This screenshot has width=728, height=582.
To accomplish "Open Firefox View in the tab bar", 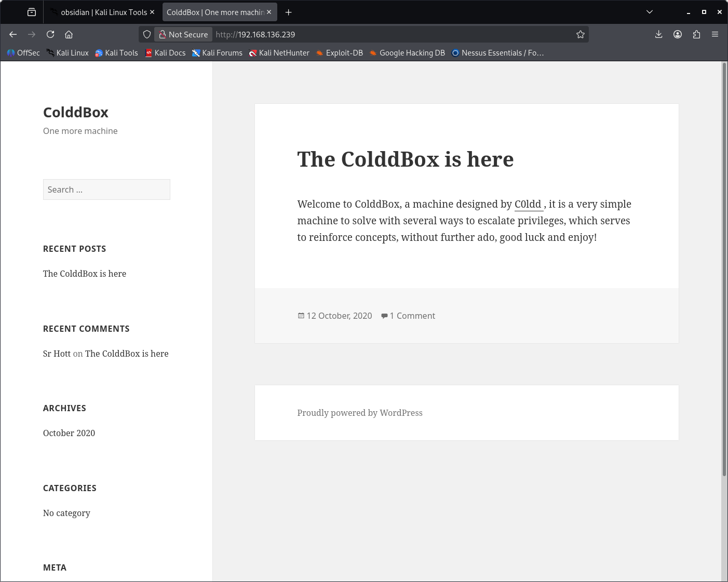I will [31, 11].
